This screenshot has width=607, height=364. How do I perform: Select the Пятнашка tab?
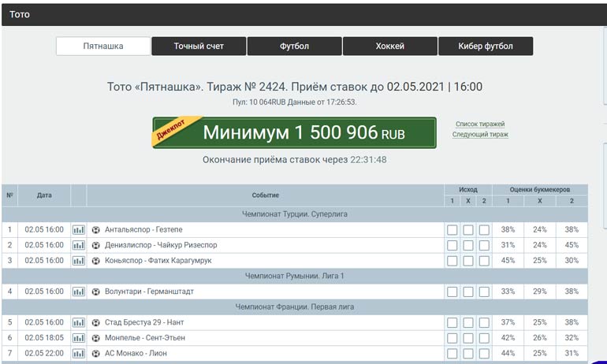coord(103,46)
